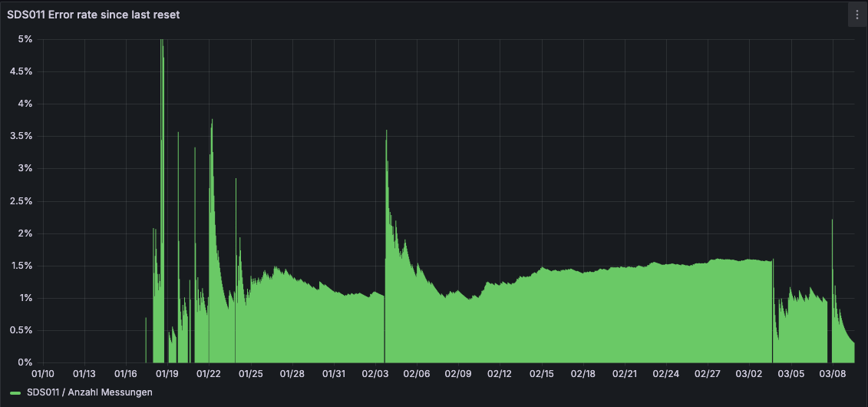This screenshot has height=407, width=868.
Task: Click the 0.5% y-axis label
Action: pyautogui.click(x=22, y=330)
